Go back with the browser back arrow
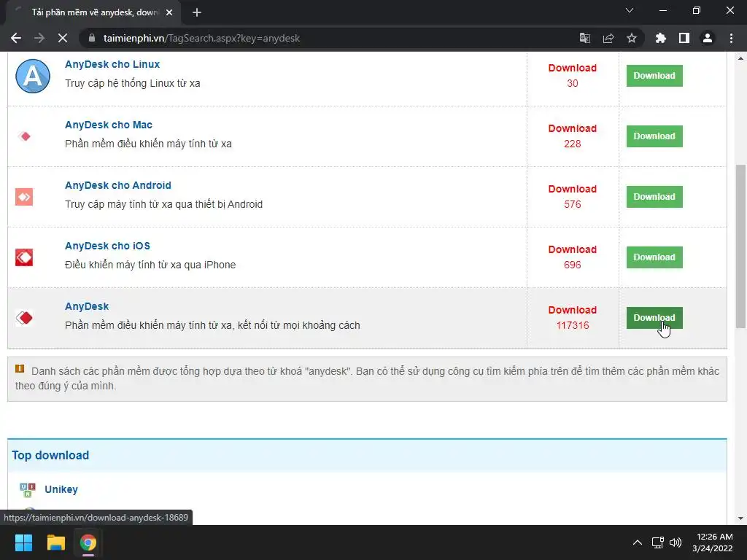 [16, 38]
